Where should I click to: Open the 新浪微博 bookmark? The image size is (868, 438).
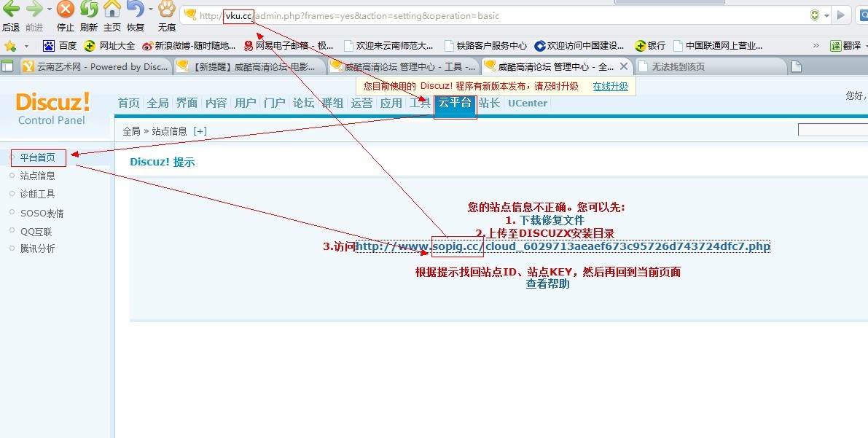tap(189, 46)
